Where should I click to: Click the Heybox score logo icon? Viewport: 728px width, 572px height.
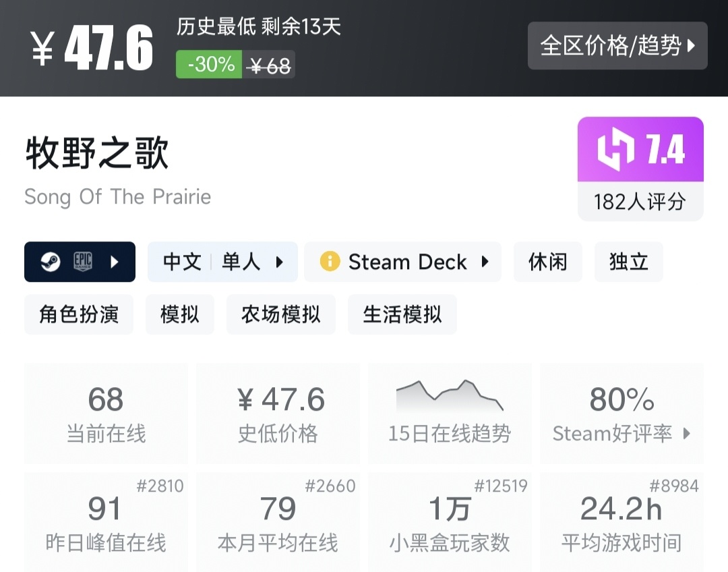616,149
